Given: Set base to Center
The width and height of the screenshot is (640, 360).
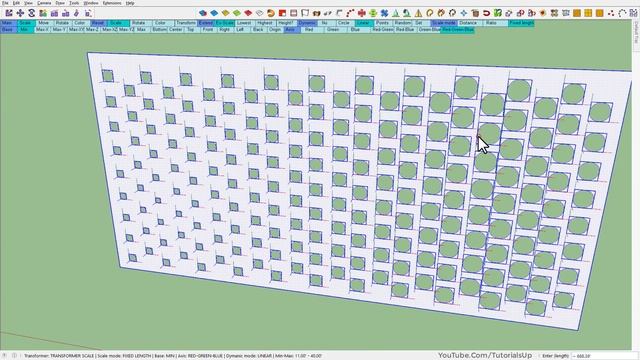Looking at the screenshot, I should pyautogui.click(x=176, y=30).
